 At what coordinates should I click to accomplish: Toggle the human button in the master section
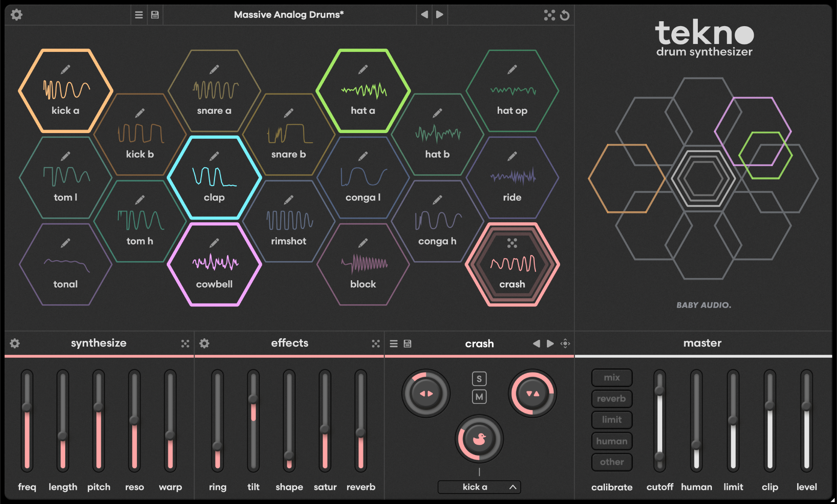pyautogui.click(x=611, y=441)
